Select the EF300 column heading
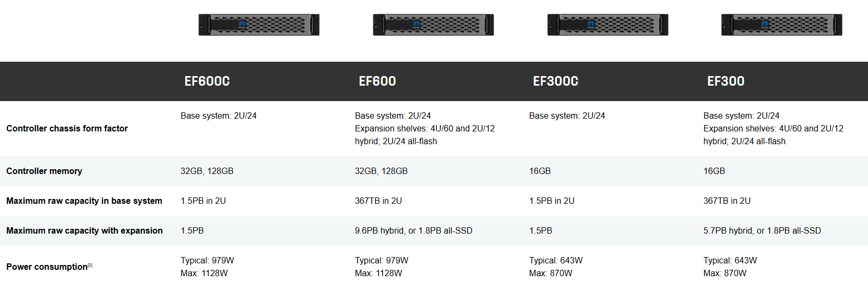The image size is (868, 290). pyautogui.click(x=725, y=81)
